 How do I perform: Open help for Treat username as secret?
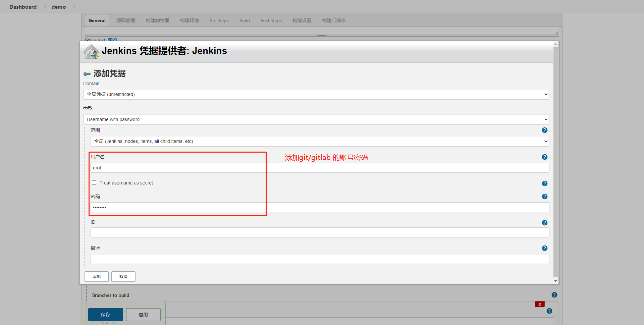click(x=544, y=183)
